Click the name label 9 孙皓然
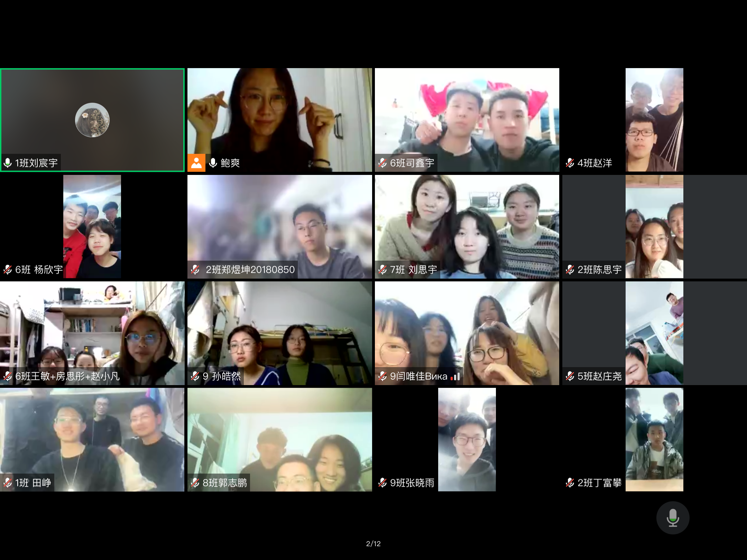Image resolution: width=747 pixels, height=560 pixels. tap(222, 376)
